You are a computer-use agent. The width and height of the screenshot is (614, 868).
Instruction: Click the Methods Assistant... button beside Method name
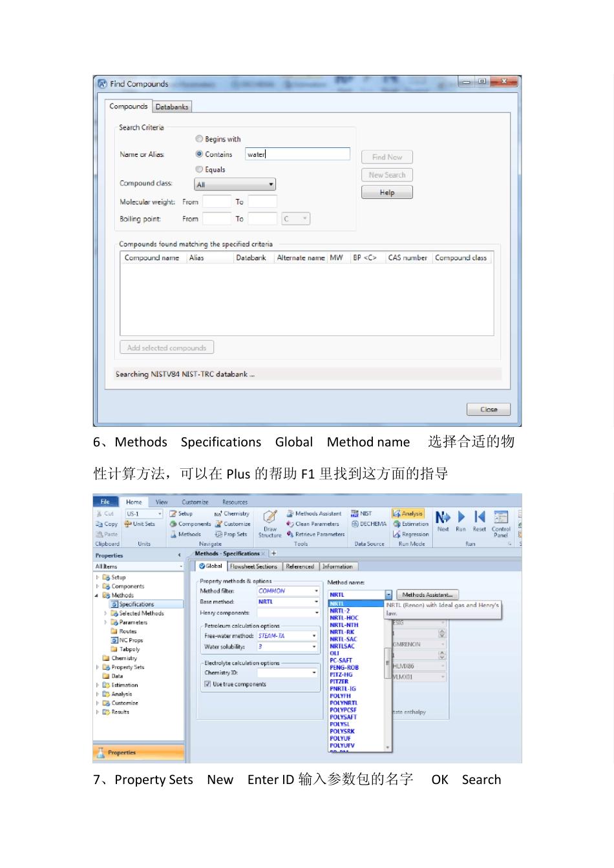coord(427,595)
